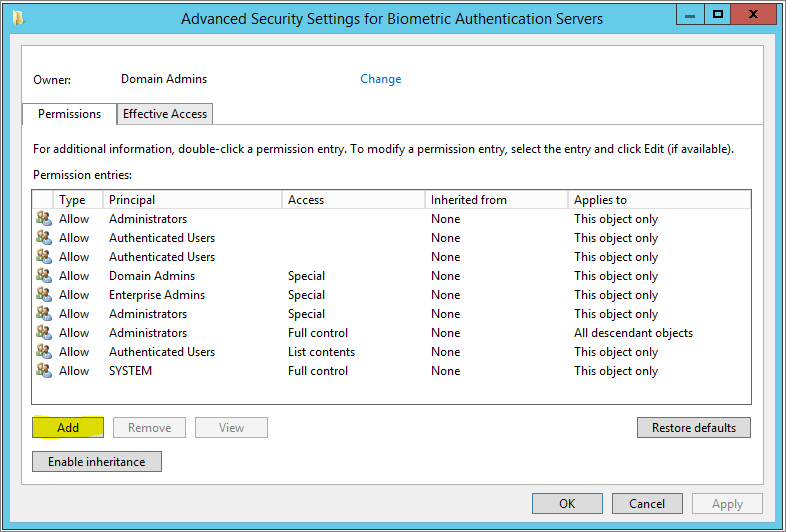786x532 pixels.
Task: Click the icon of Administrators Special entry
Action: (44, 314)
